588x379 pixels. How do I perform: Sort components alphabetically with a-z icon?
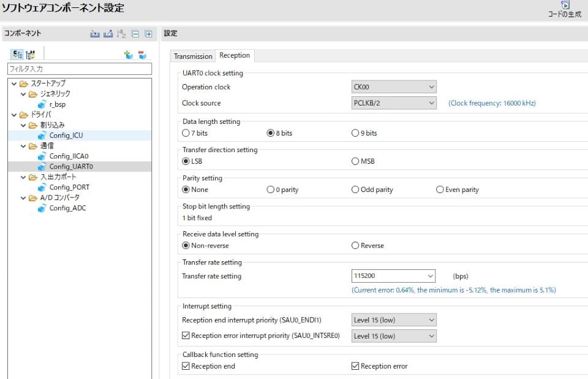(x=121, y=34)
